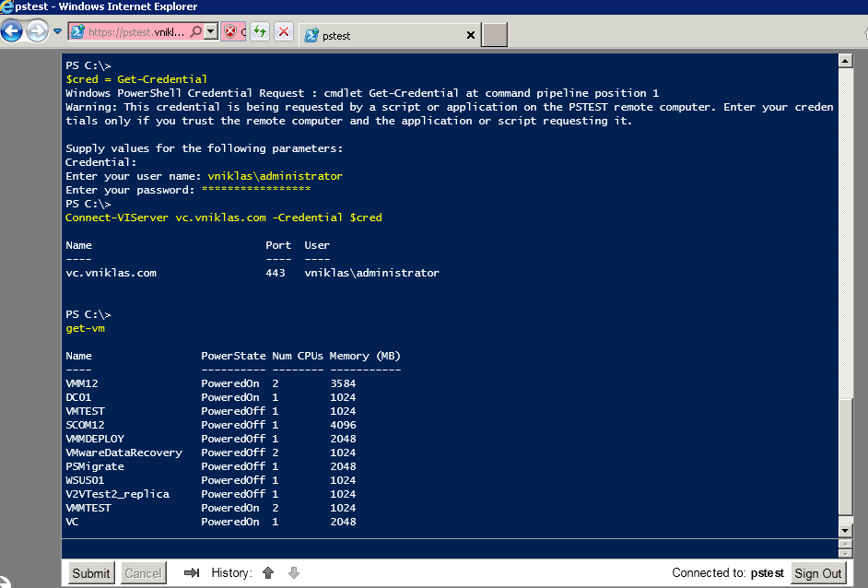Click the console scrollbar up arrow
This screenshot has height=588, width=868.
point(845,60)
